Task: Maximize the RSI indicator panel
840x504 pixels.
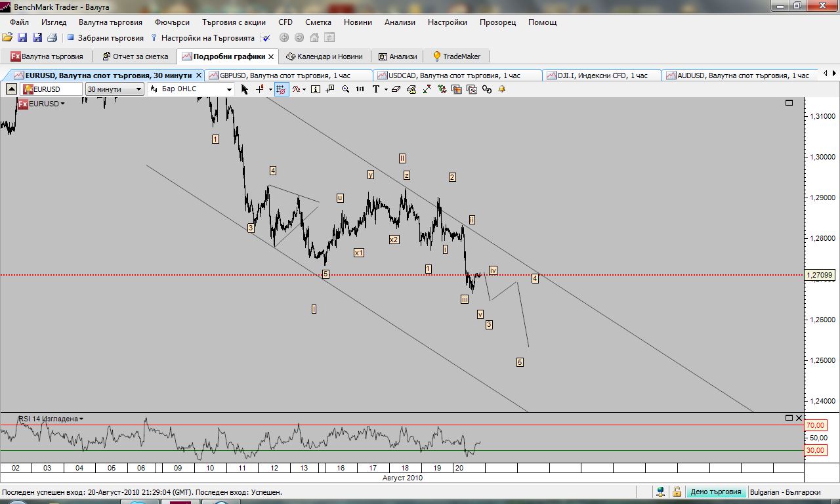Action: pos(789,418)
